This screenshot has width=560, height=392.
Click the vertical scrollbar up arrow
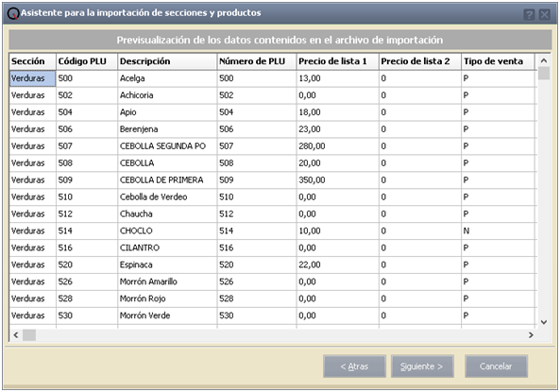(544, 60)
